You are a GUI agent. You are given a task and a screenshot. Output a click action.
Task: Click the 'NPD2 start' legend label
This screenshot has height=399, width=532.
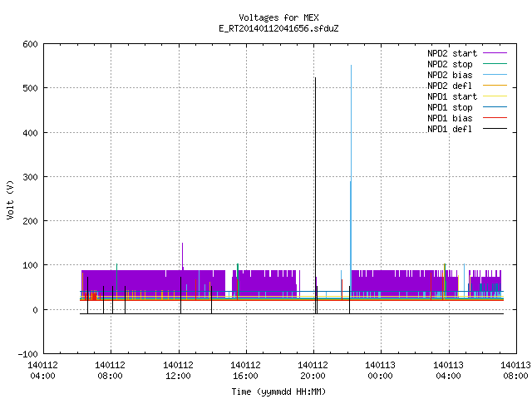(452, 53)
